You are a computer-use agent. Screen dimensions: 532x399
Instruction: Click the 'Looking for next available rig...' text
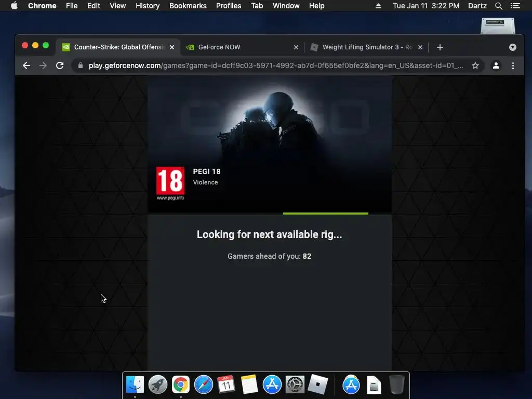[270, 234]
